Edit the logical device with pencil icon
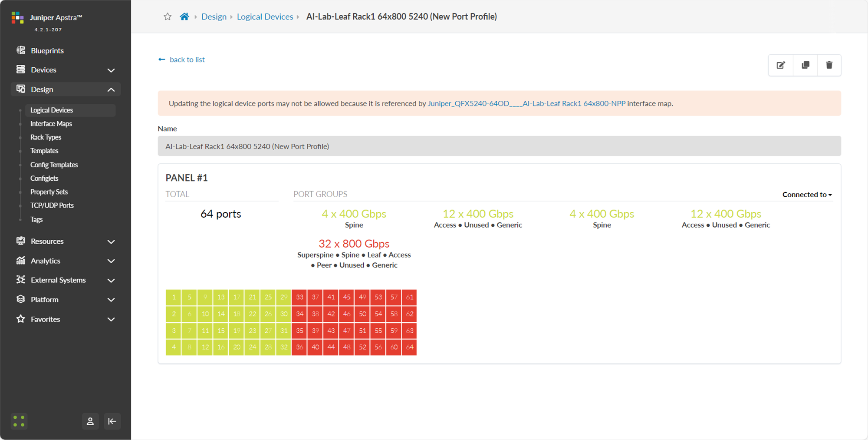The image size is (868, 440). pos(781,65)
